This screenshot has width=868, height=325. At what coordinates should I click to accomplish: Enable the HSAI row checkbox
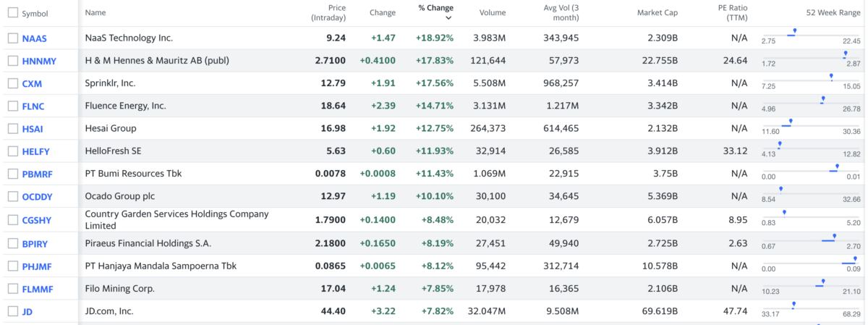tap(12, 129)
